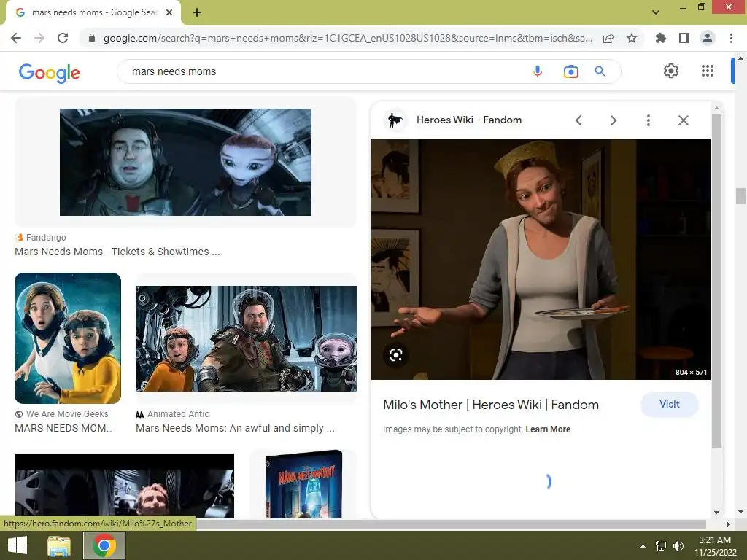Click the Lens visual search icon on image
This screenshot has width=747, height=560.
(x=396, y=355)
